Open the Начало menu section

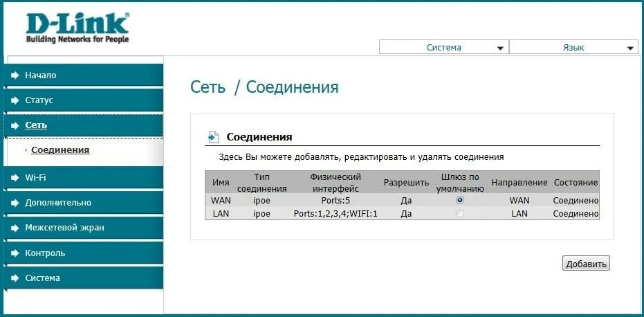click(x=84, y=75)
